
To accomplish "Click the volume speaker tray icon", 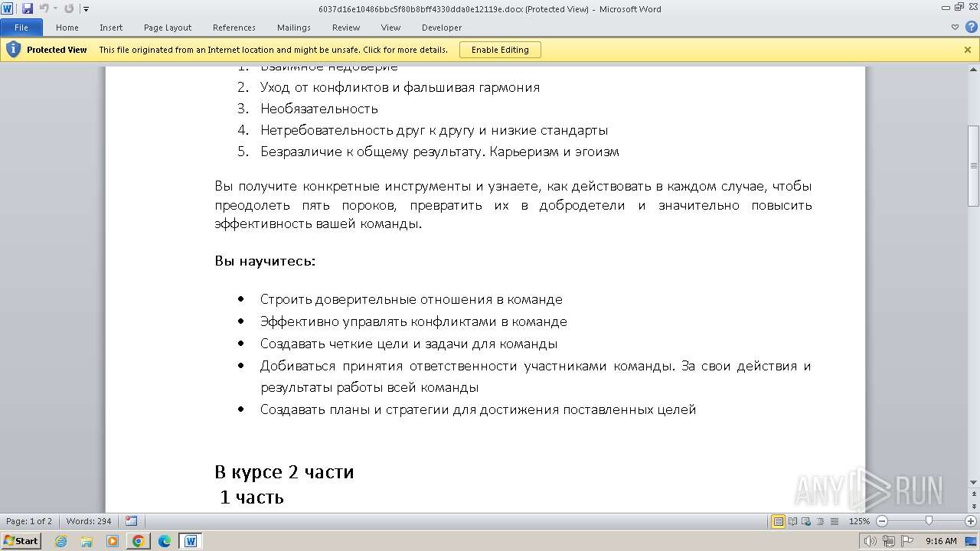I will [x=871, y=541].
